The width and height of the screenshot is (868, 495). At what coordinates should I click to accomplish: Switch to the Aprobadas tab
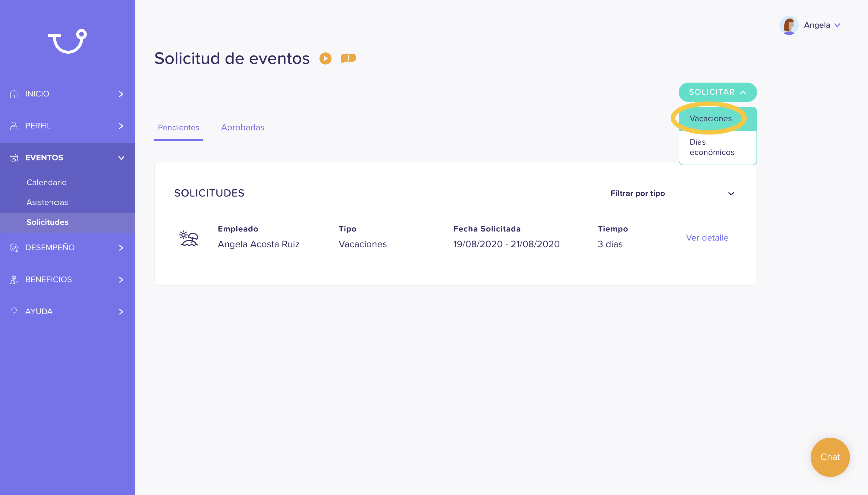(243, 128)
